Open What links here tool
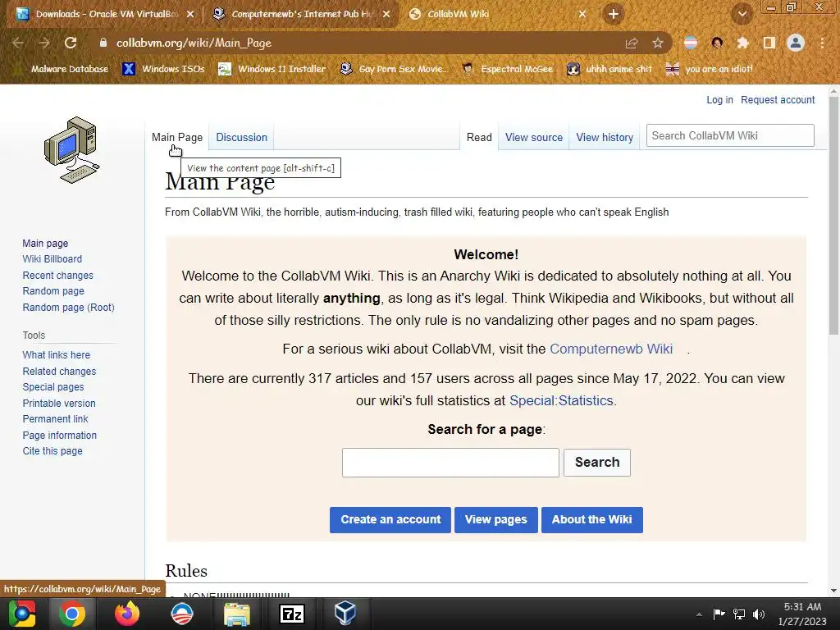The height and width of the screenshot is (630, 840). click(57, 354)
